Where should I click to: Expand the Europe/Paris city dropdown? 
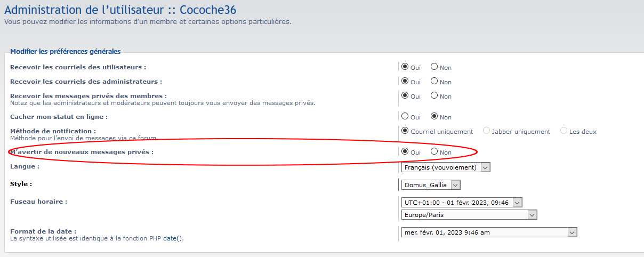tap(469, 215)
